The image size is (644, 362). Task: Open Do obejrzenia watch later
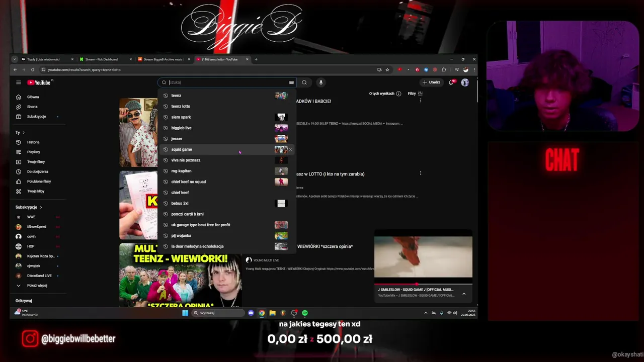tap(38, 171)
